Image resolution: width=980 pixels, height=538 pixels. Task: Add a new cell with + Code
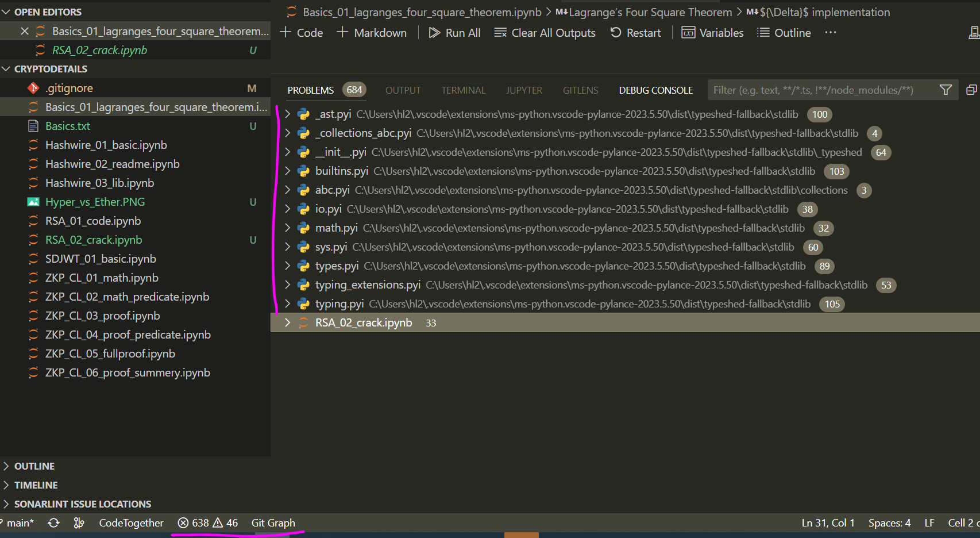pyautogui.click(x=300, y=33)
